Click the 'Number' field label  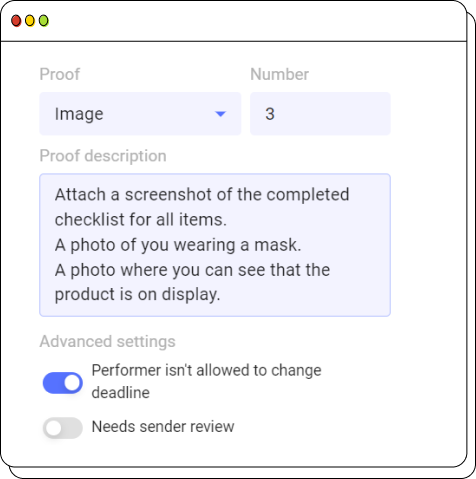pyautogui.click(x=279, y=74)
